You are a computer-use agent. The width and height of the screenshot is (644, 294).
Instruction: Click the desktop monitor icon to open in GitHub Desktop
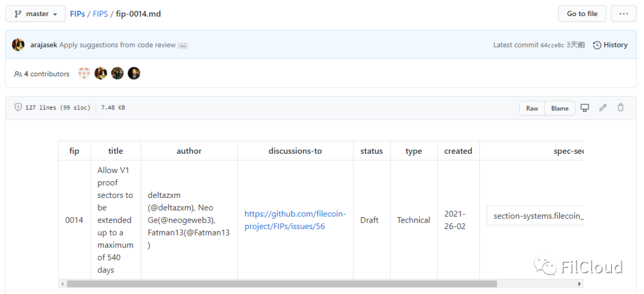584,108
